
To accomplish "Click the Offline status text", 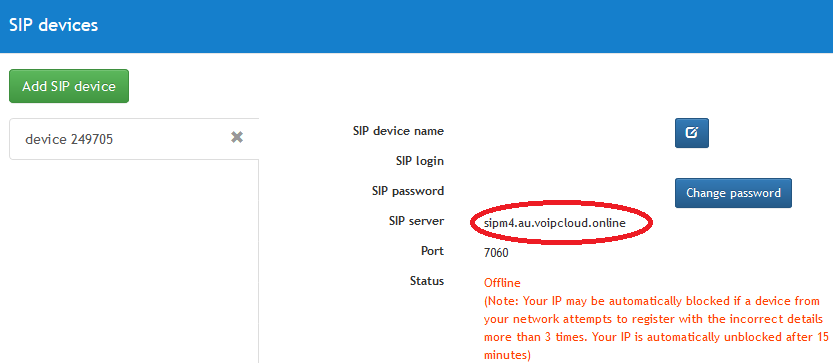I will 502,283.
